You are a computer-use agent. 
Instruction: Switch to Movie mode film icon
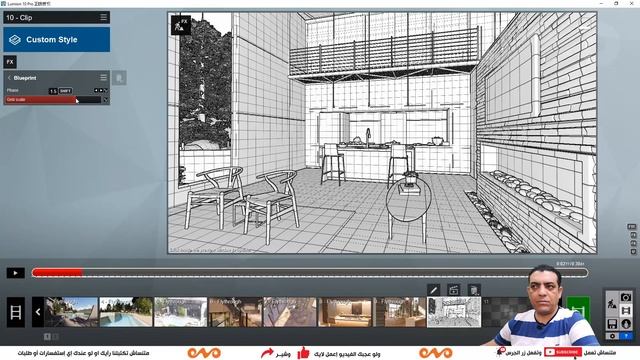626,311
